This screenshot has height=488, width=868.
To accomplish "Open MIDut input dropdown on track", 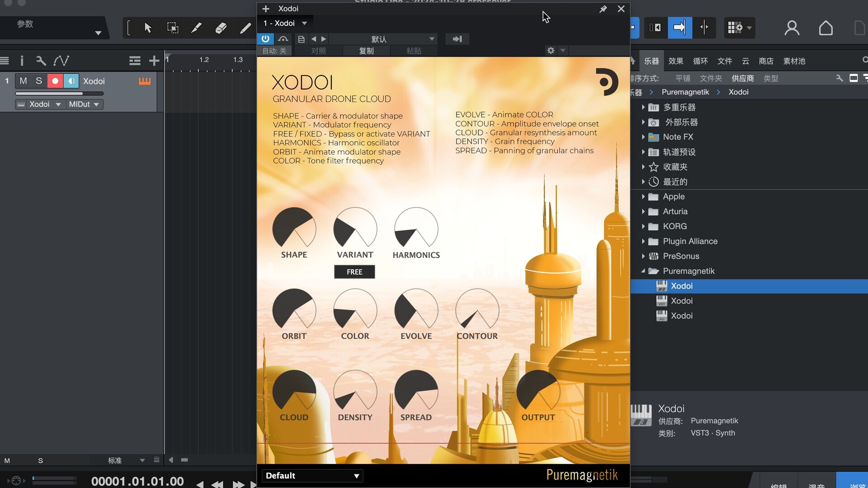I will pos(84,104).
